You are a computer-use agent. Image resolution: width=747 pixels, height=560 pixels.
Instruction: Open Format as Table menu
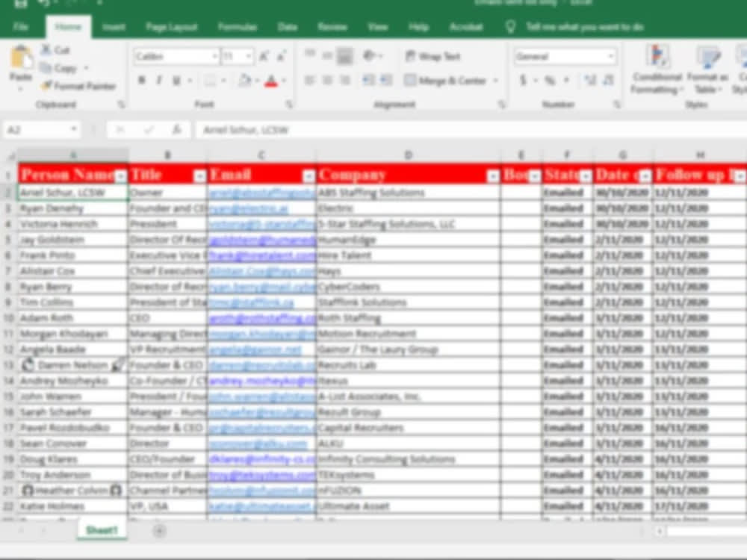pyautogui.click(x=707, y=69)
